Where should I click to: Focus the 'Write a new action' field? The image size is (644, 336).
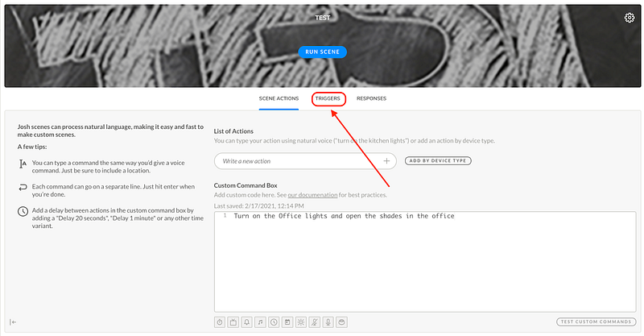point(305,161)
